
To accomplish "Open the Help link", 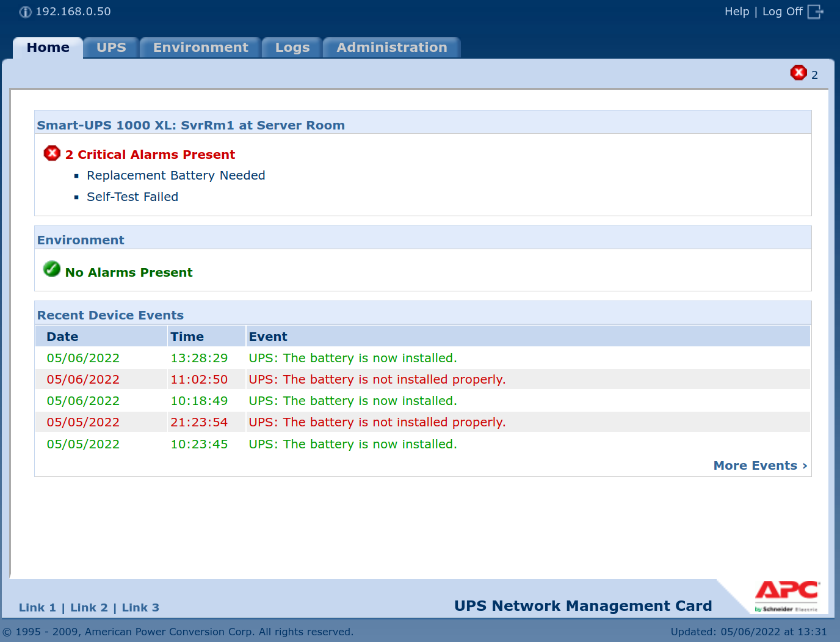I will [x=737, y=12].
